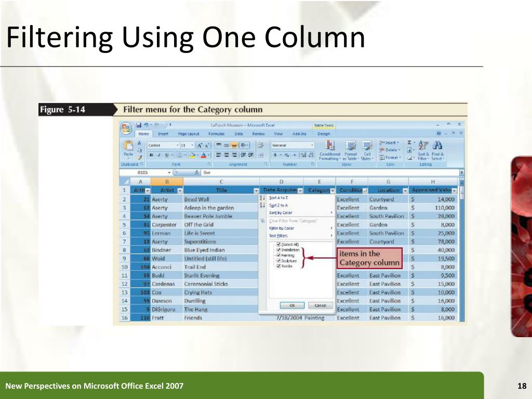
Task: Toggle Italic formatting in Font group
Action: [159, 155]
